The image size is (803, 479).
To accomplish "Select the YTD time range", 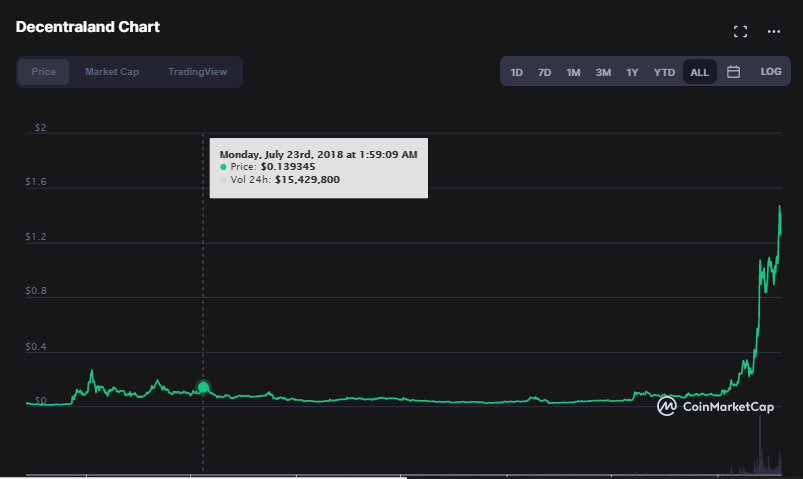I will (x=664, y=72).
